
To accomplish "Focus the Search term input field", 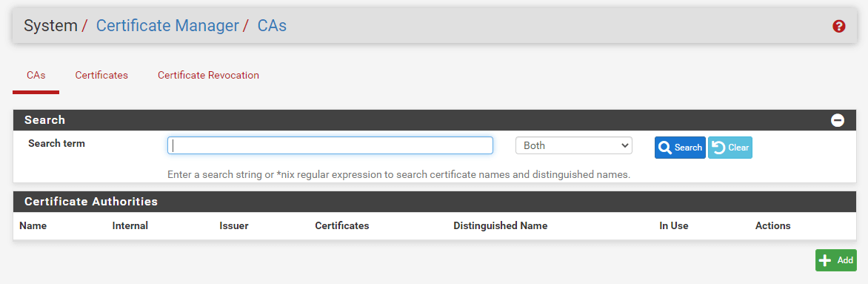I will [x=330, y=145].
